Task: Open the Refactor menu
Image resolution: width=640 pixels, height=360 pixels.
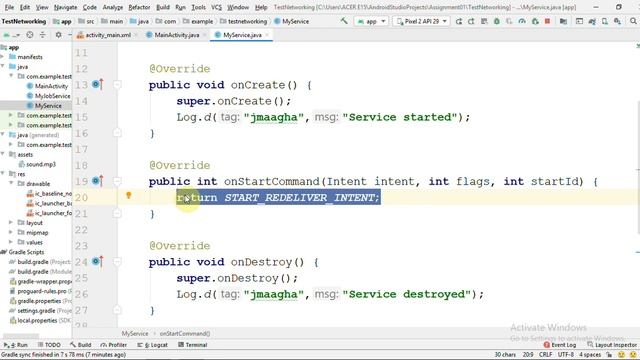Action: pos(139,7)
